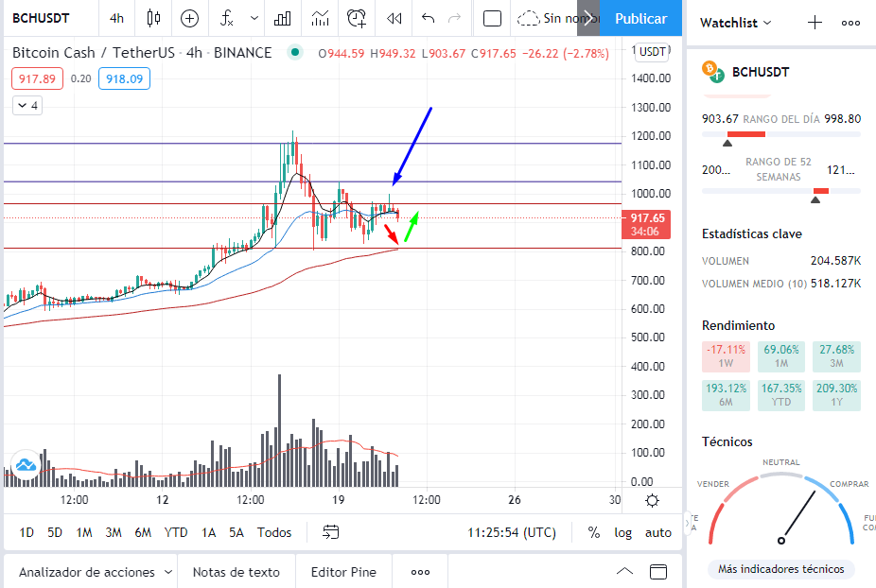The width and height of the screenshot is (876, 588).
Task: Open the bottom panel more options
Action: pyautogui.click(x=420, y=572)
